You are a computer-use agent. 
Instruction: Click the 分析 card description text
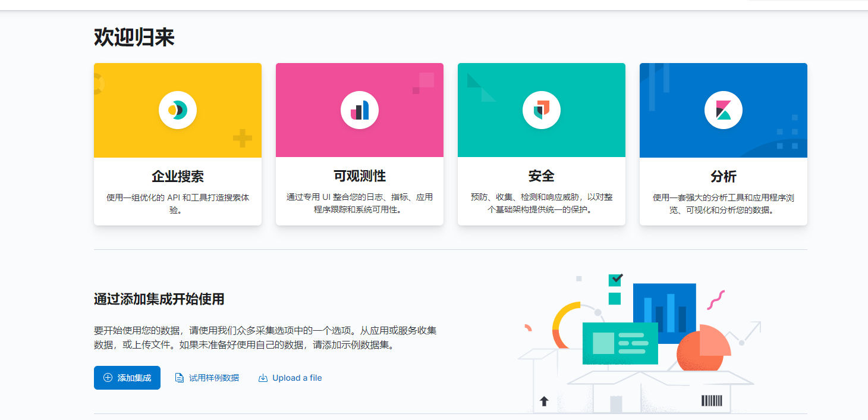point(724,203)
